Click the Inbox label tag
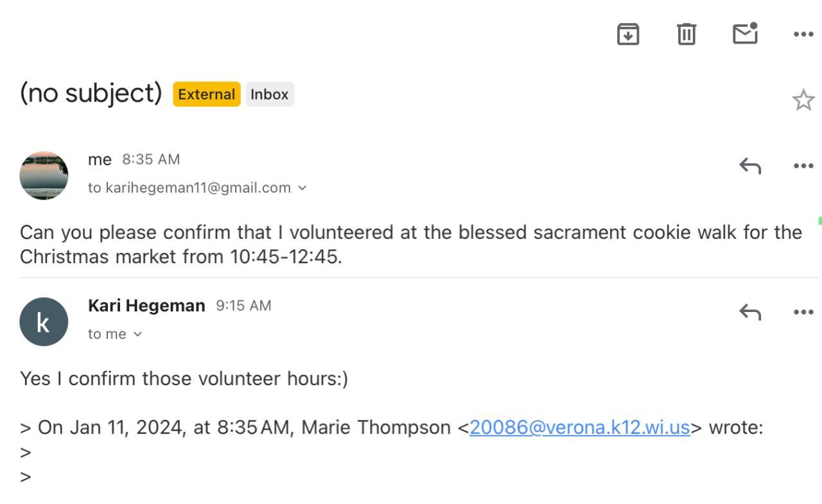Screen dimensions: 822x504 (x=269, y=94)
